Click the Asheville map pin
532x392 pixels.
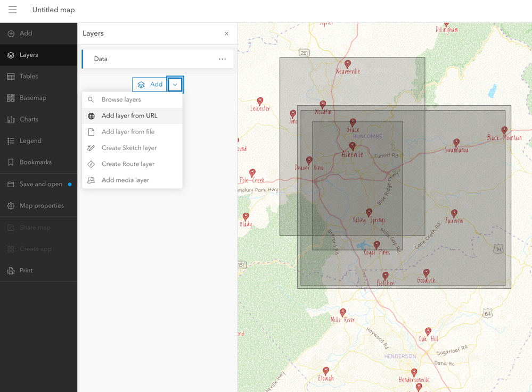tap(352, 146)
